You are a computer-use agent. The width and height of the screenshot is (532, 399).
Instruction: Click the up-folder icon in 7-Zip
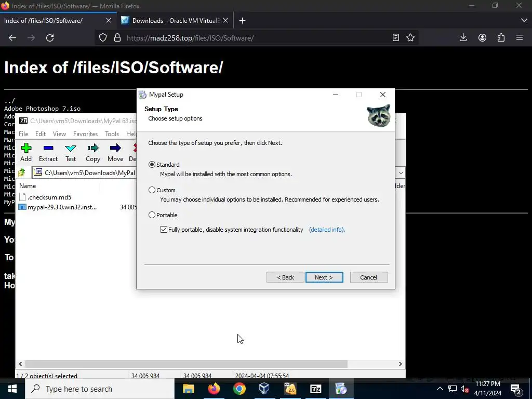[22, 172]
